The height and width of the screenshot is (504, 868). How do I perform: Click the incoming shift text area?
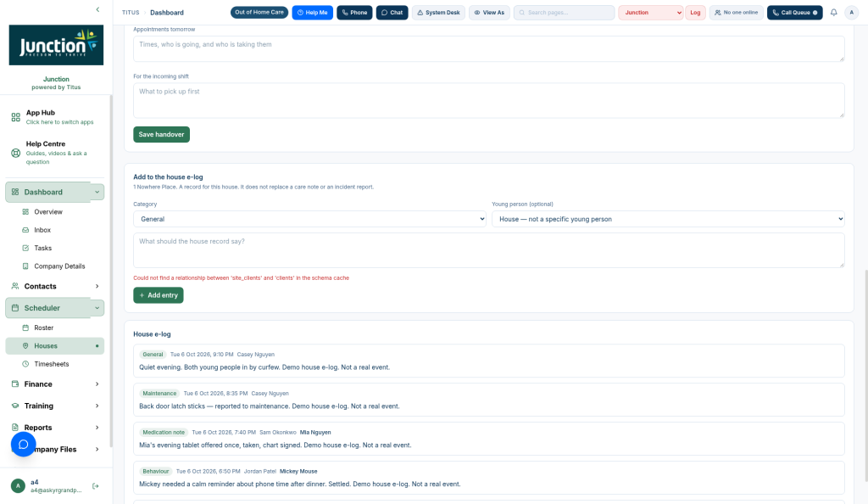pyautogui.click(x=489, y=100)
